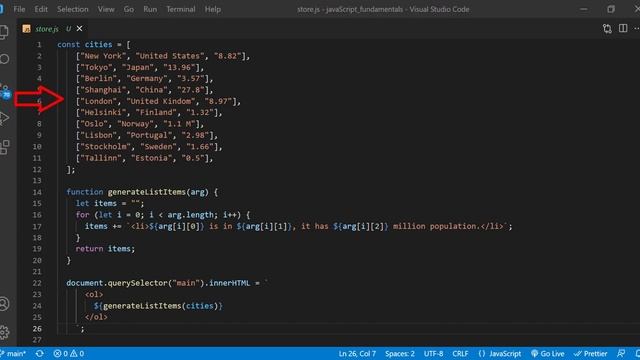The image size is (640, 360).
Task: Start Go Live server
Action: [548, 353]
